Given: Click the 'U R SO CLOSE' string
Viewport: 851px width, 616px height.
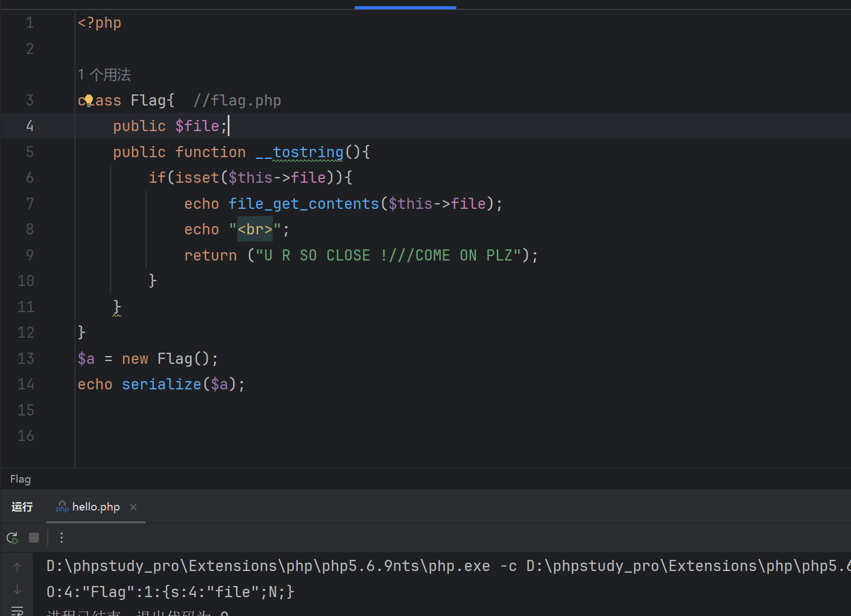Looking at the screenshot, I should pos(389,256).
